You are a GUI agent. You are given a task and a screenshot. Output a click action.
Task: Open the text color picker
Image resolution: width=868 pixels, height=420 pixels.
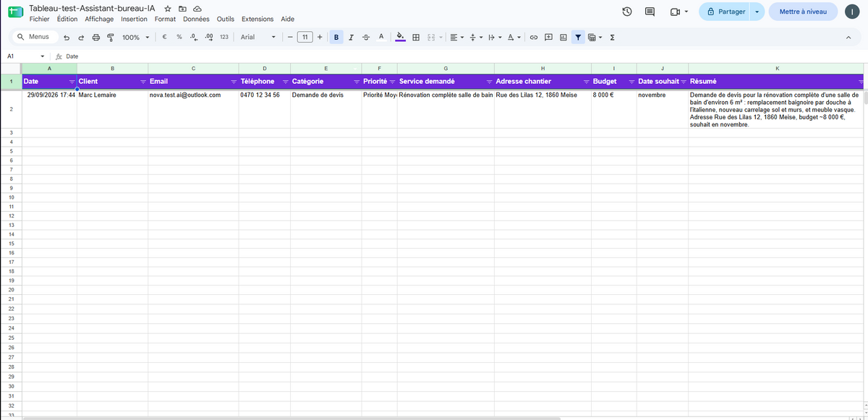[x=381, y=36]
